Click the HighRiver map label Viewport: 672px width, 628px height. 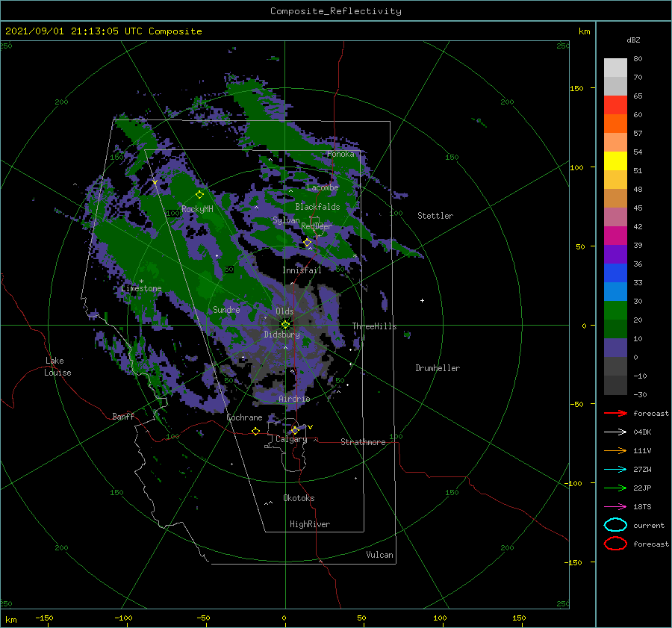coord(310,524)
